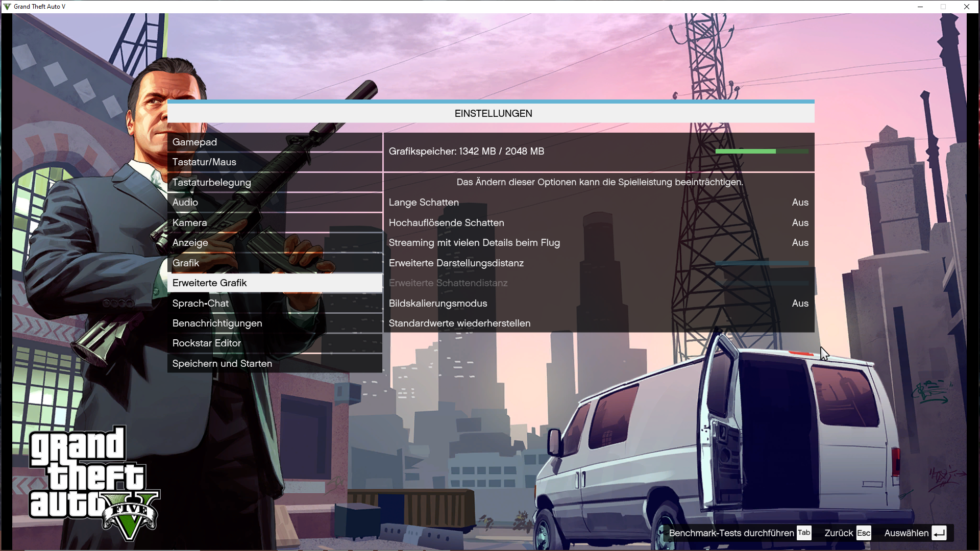Click the GTA V icon in title bar
The image size is (980, 551).
tap(7, 7)
